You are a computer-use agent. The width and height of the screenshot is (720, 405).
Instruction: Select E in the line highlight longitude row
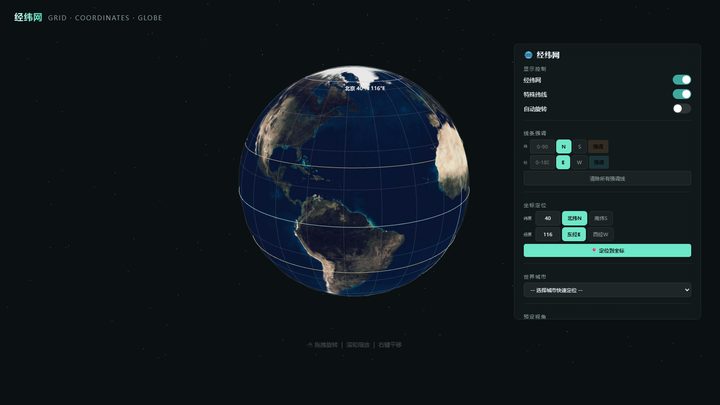[x=563, y=162]
